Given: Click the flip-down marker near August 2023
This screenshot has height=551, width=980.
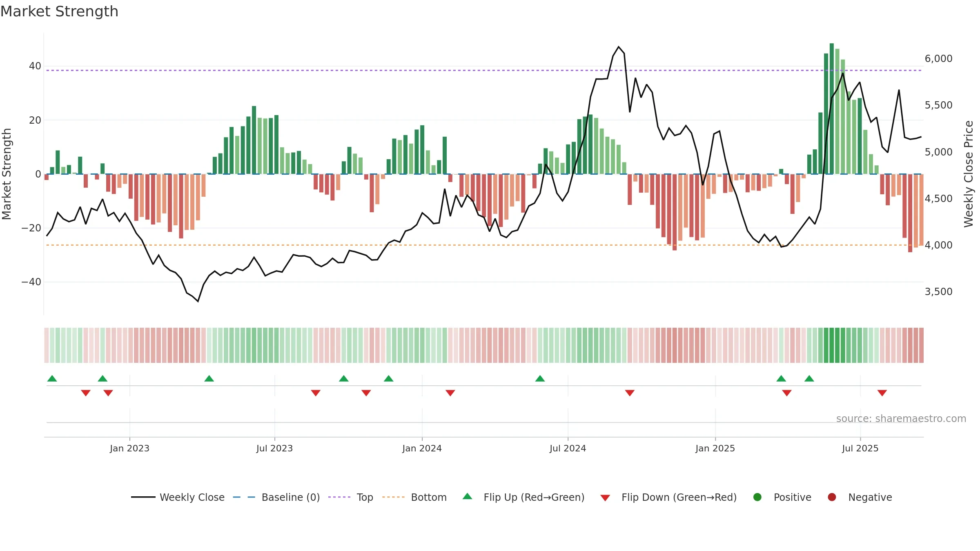Looking at the screenshot, I should coord(316,393).
